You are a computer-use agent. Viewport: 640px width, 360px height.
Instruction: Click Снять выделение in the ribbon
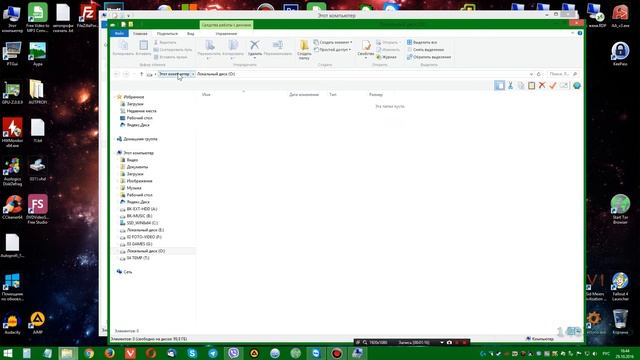[x=425, y=50]
